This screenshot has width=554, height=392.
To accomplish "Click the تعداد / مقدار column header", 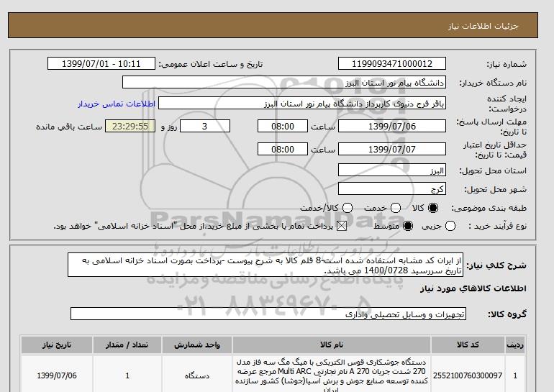I will click(127, 345).
